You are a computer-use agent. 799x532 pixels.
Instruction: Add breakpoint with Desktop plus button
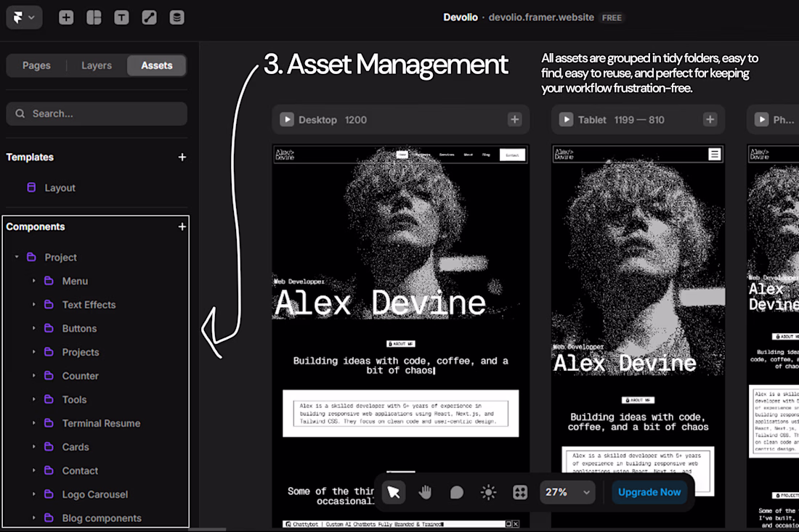(x=515, y=120)
